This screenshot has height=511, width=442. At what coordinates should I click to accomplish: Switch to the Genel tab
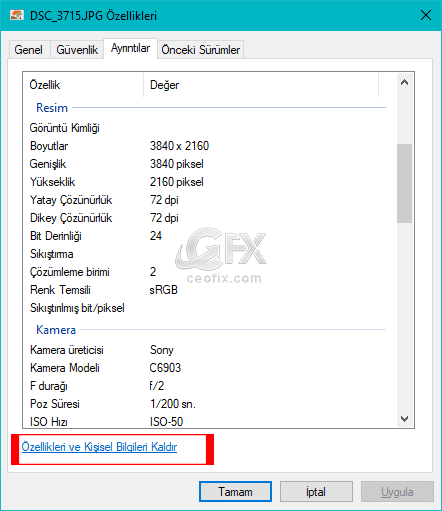(x=29, y=50)
